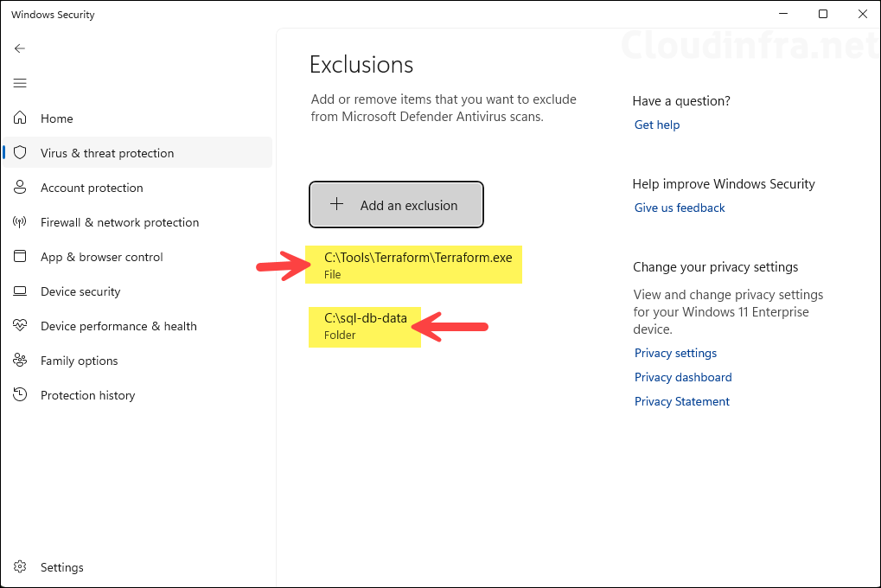
Task: Select the Firewall & network protection signal icon
Action: 19,221
